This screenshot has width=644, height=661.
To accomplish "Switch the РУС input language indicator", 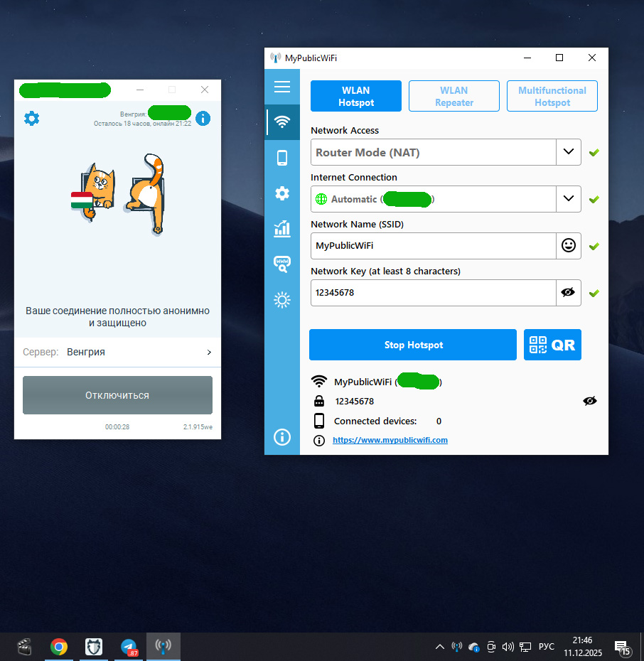I will coord(547,647).
